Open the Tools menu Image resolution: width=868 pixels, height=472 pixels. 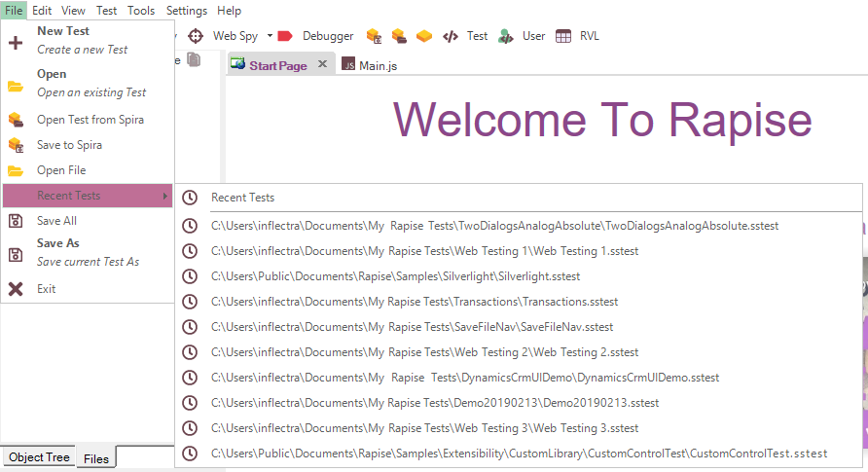click(141, 11)
